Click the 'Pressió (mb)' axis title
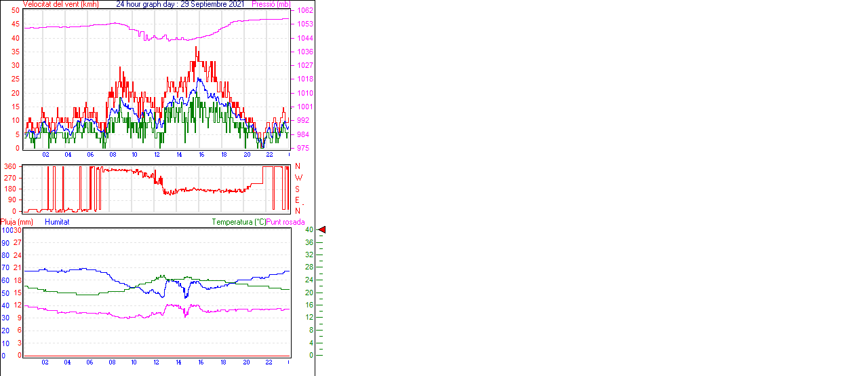 (x=271, y=4)
